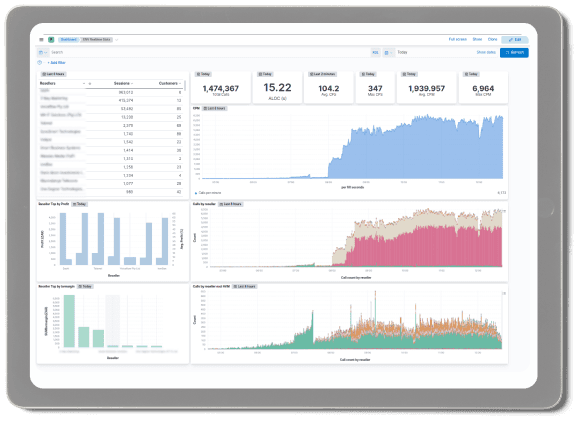The image size is (581, 424).
Task: Click the filter options circle icon
Action: point(39,63)
